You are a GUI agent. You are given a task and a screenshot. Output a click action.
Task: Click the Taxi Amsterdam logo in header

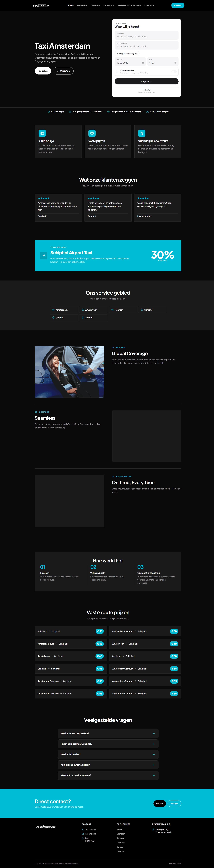click(x=41, y=5)
